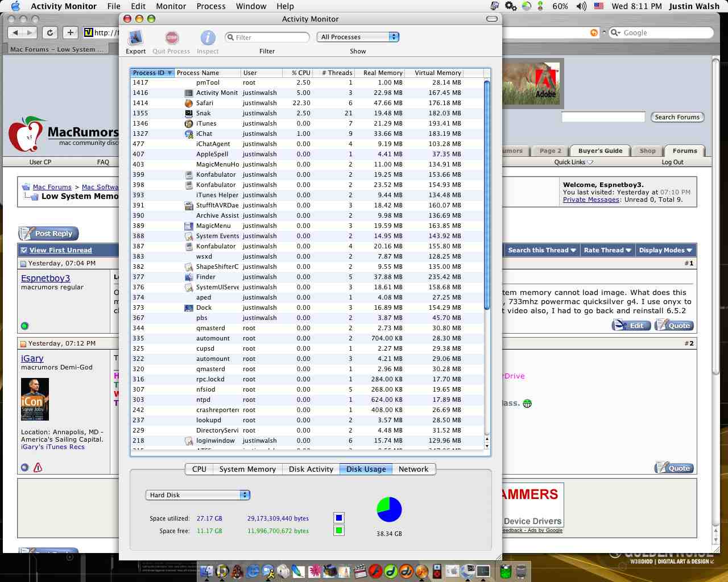Image resolution: width=728 pixels, height=582 pixels.
Task: Open the Process menu in the menu bar
Action: (211, 6)
